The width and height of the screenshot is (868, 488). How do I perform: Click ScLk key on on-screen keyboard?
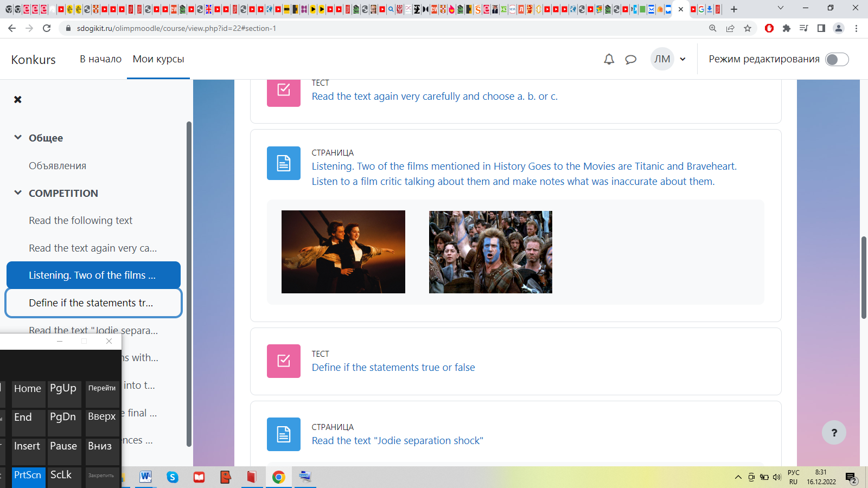point(64,478)
